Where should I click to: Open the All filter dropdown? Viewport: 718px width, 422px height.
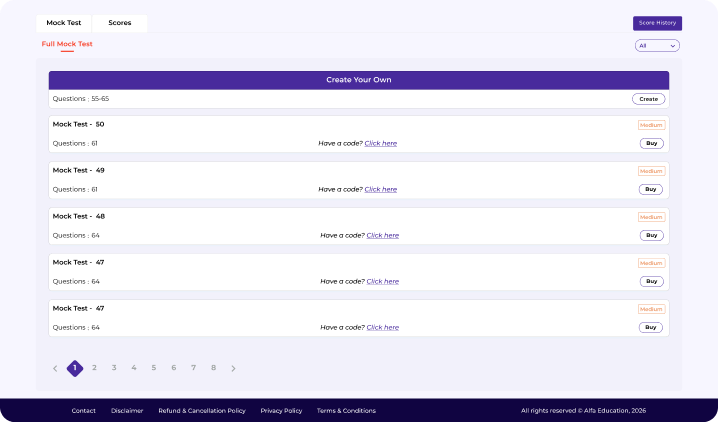click(x=657, y=45)
